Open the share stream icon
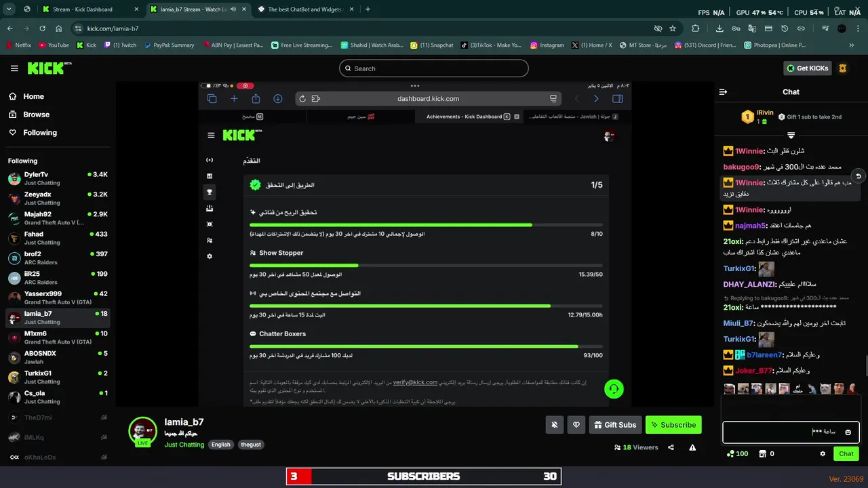The image size is (868, 488). coord(671,447)
